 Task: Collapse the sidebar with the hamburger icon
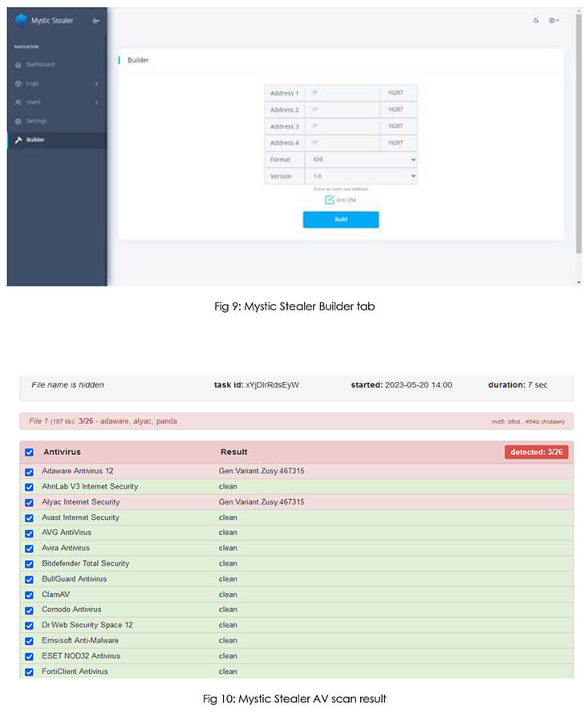point(96,21)
